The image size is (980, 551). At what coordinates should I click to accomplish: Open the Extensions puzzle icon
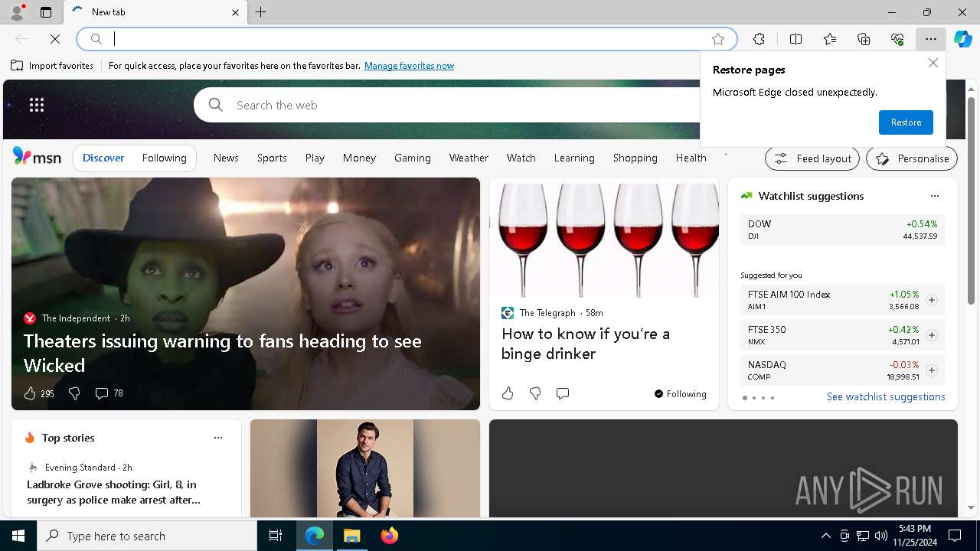tap(759, 39)
